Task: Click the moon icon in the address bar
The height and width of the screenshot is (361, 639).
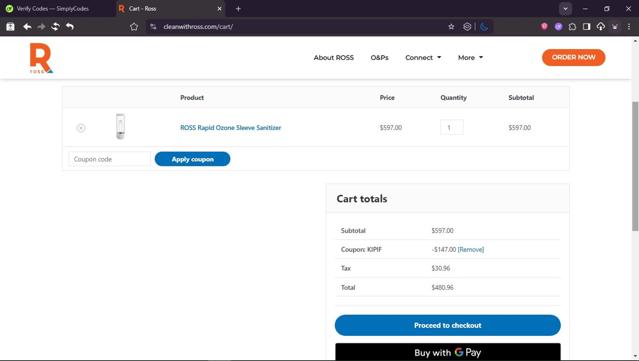Action: coord(484,26)
